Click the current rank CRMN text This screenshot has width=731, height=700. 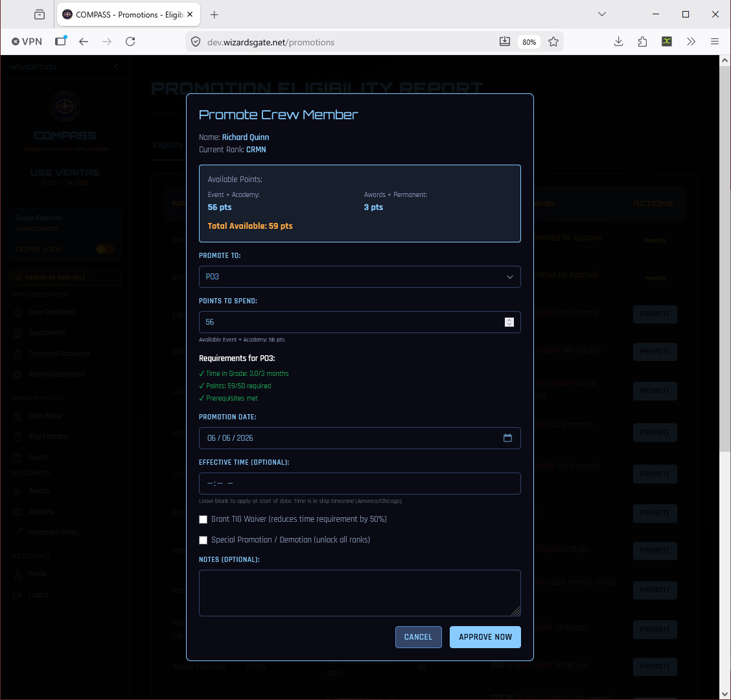[x=256, y=150]
